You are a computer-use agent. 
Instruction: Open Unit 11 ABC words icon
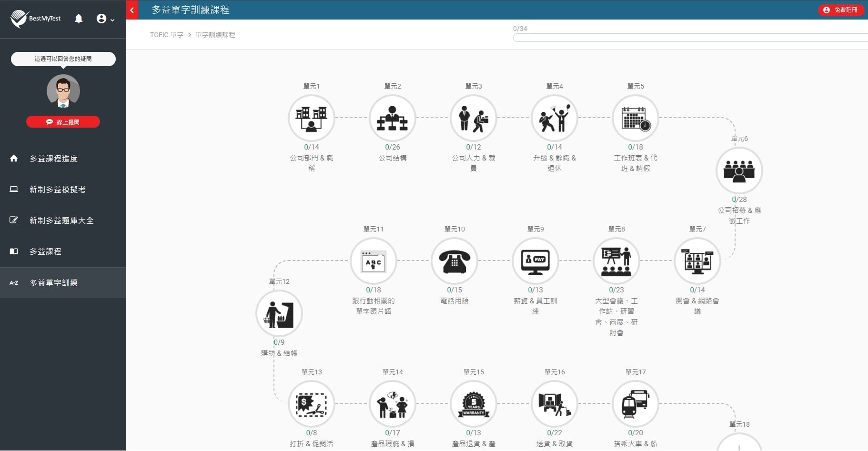coord(373,261)
